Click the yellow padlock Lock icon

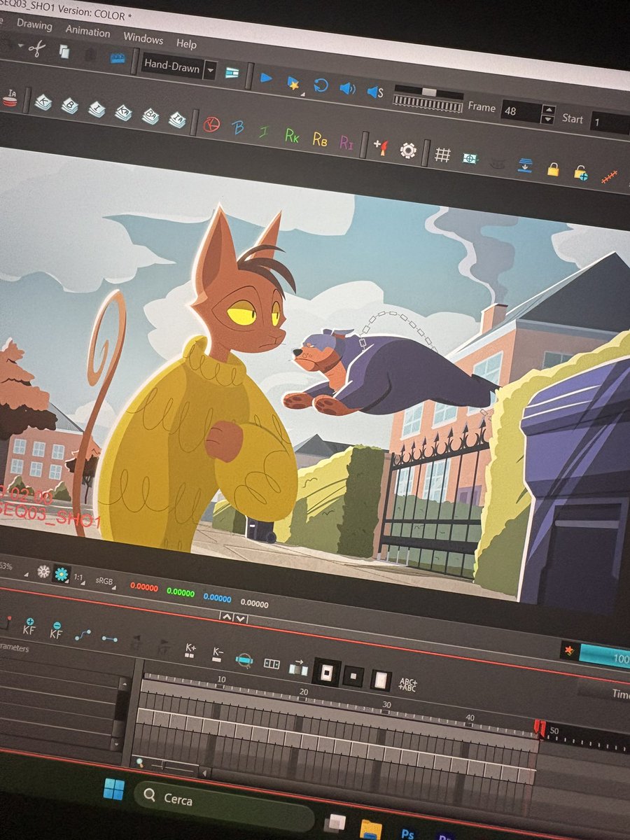(553, 169)
